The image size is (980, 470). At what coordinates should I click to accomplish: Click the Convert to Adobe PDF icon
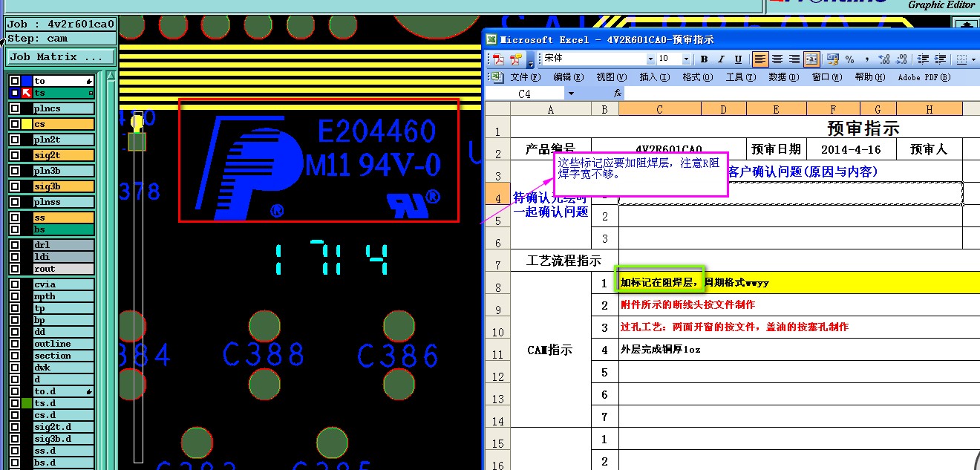[498, 59]
